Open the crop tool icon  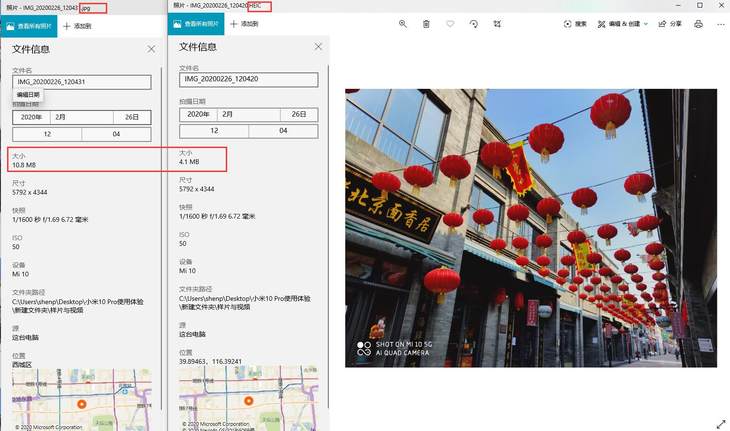coord(498,23)
